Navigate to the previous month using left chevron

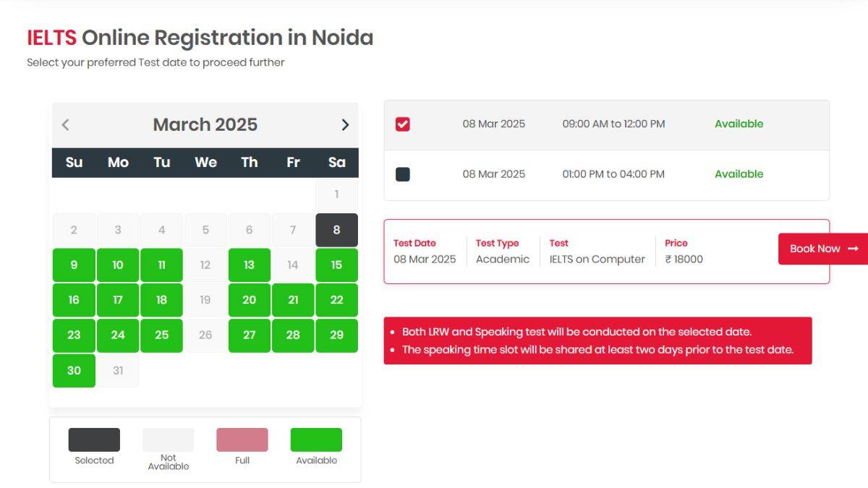click(66, 124)
